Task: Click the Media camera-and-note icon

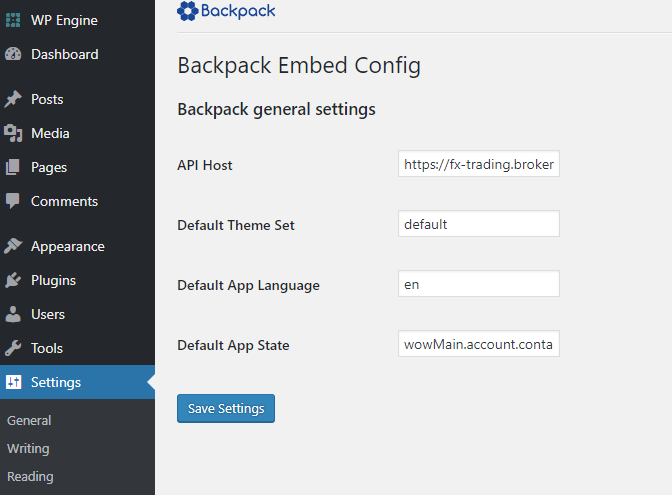Action: 13,133
